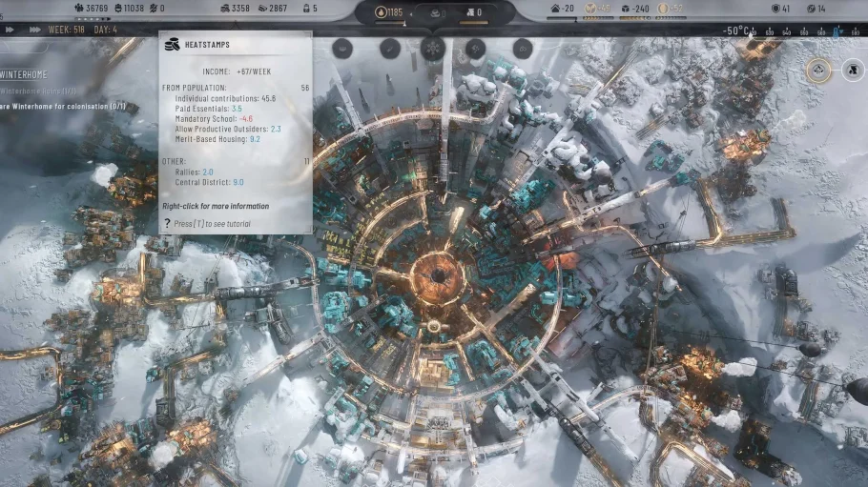
Task: Click the glowing generator at the city center
Action: 437,276
